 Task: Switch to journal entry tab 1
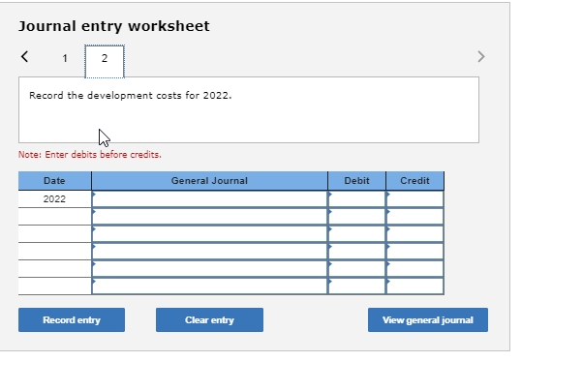65,58
